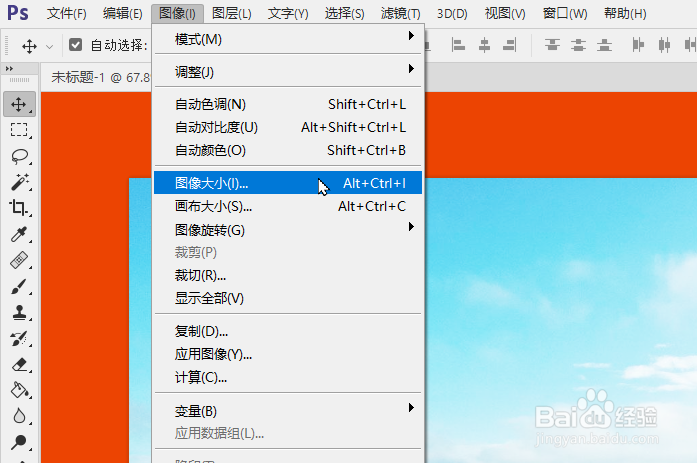
Task: Align left edges in options bar
Action: pyautogui.click(x=458, y=45)
